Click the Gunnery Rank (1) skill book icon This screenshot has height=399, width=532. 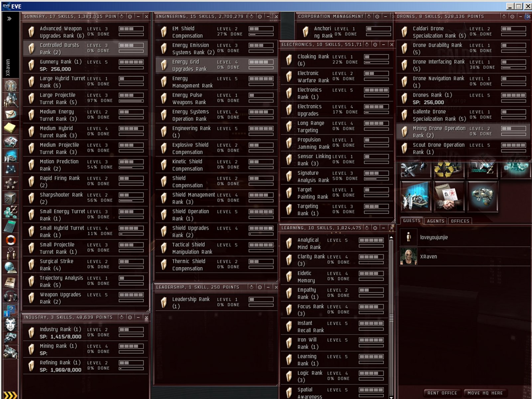[31, 65]
